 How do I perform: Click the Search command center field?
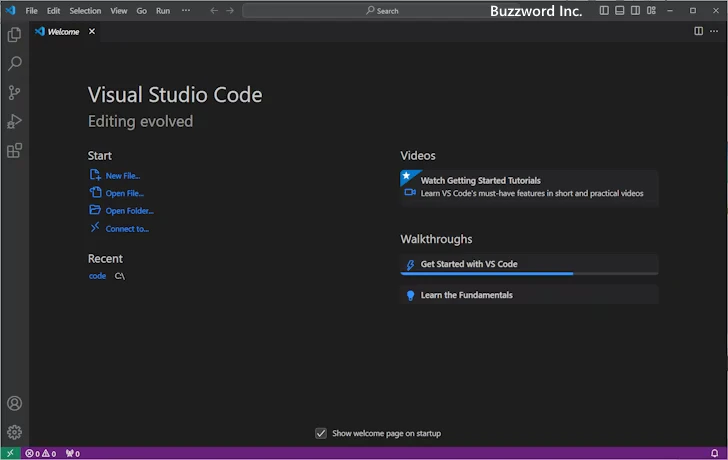tap(382, 11)
